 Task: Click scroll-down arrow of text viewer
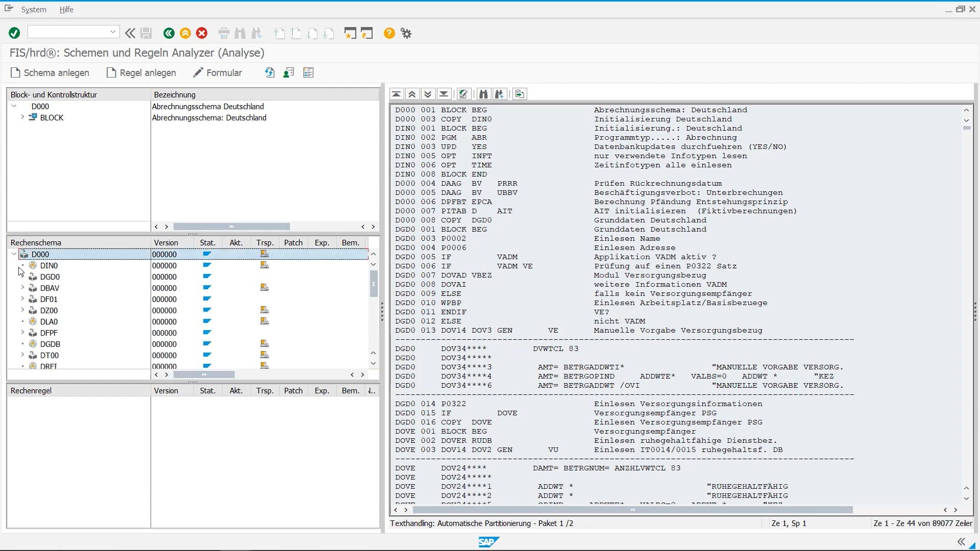tap(966, 498)
